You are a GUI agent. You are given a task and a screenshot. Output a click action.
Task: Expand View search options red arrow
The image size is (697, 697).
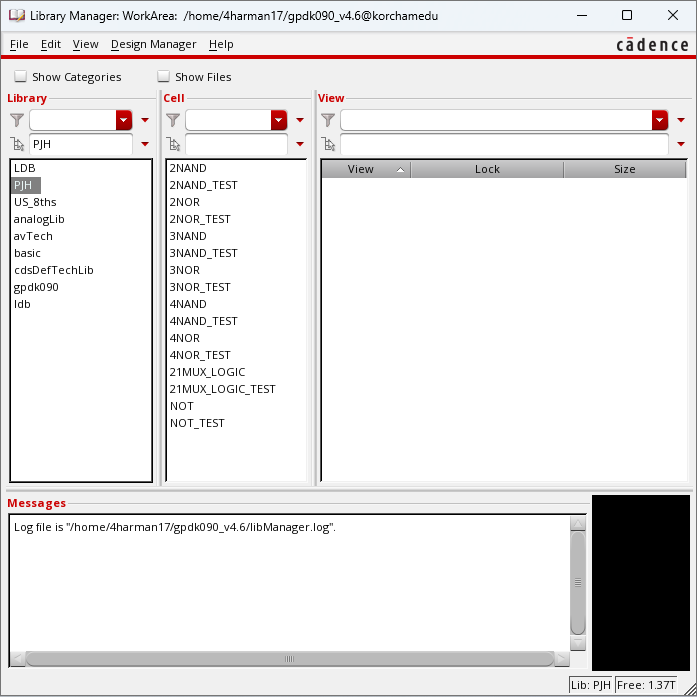pos(681,144)
